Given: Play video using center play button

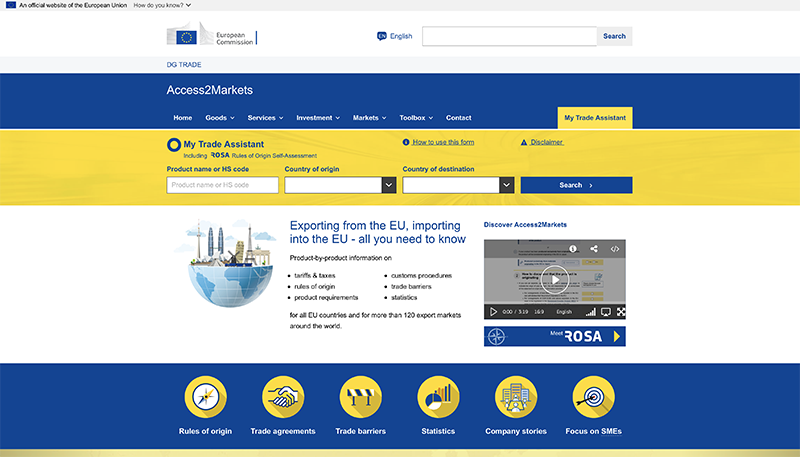Looking at the screenshot, I should coord(555,280).
